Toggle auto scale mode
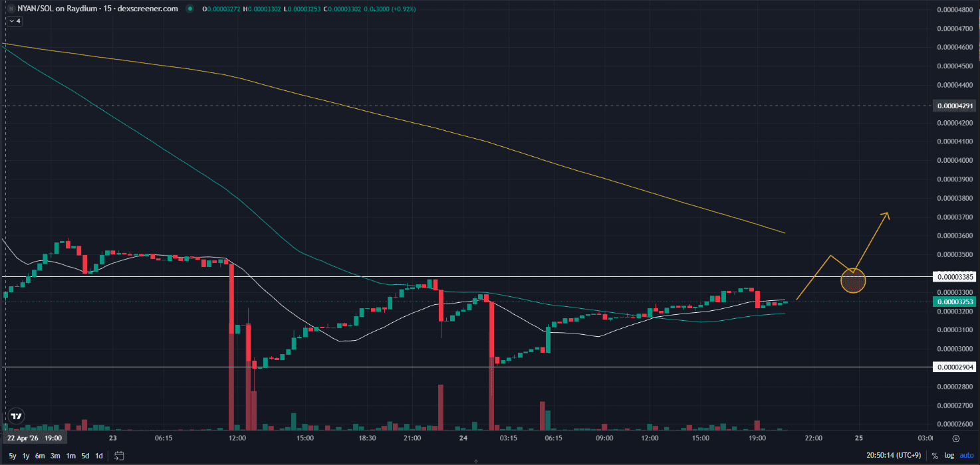 coord(966,456)
